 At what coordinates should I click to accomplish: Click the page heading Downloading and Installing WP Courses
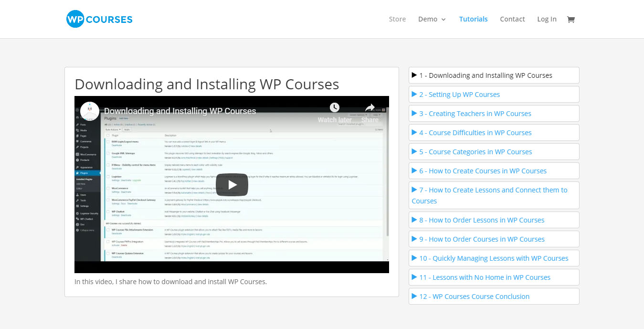[207, 84]
